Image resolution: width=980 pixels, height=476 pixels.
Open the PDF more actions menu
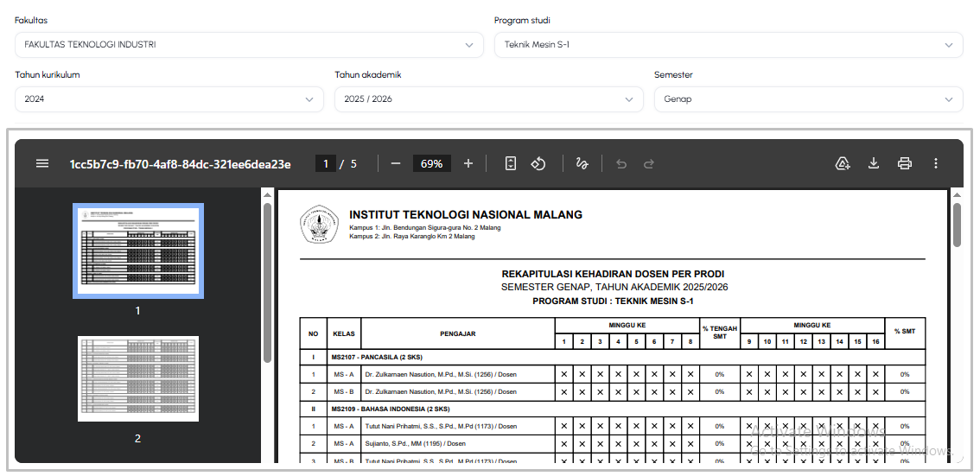click(x=936, y=163)
